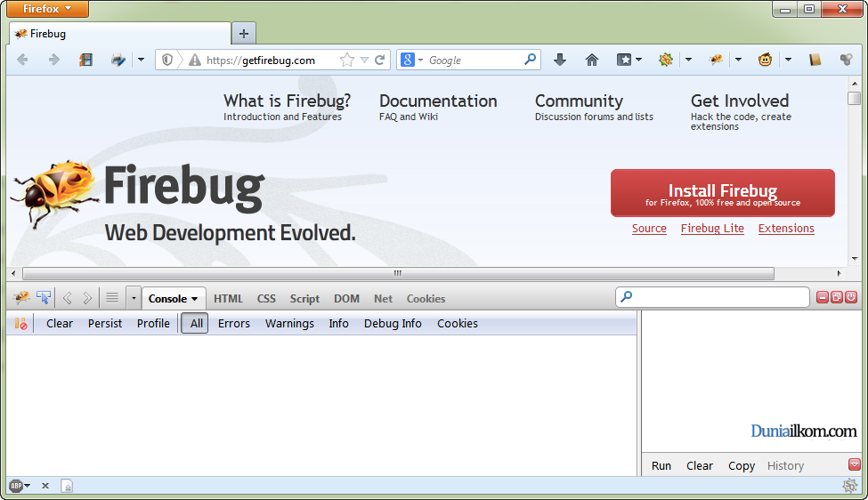Click the Google search input field
This screenshot has height=500, width=868.
point(474,60)
